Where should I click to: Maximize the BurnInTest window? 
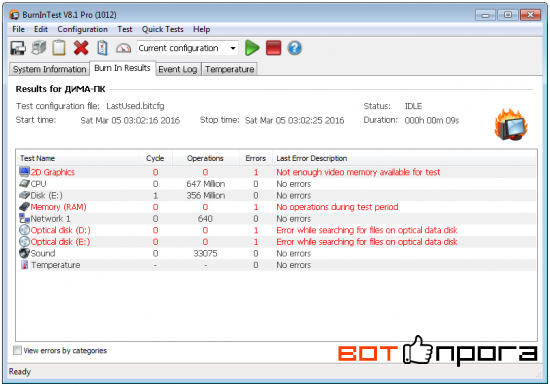508,15
